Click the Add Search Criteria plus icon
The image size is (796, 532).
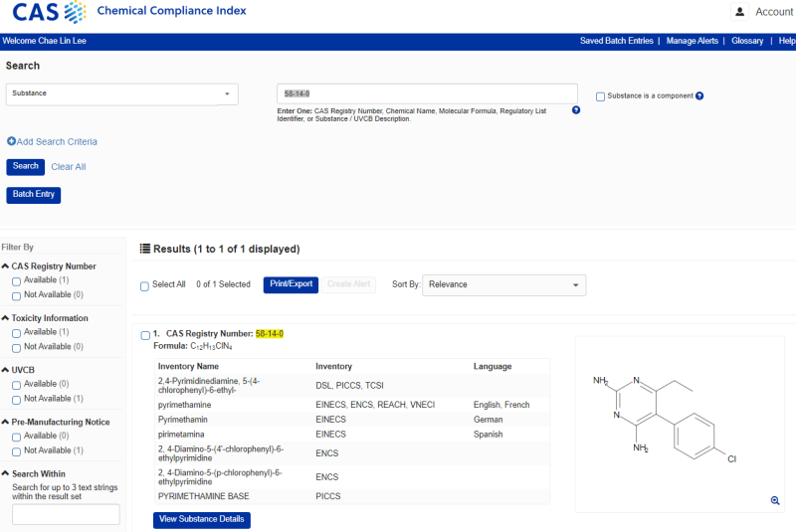11,142
